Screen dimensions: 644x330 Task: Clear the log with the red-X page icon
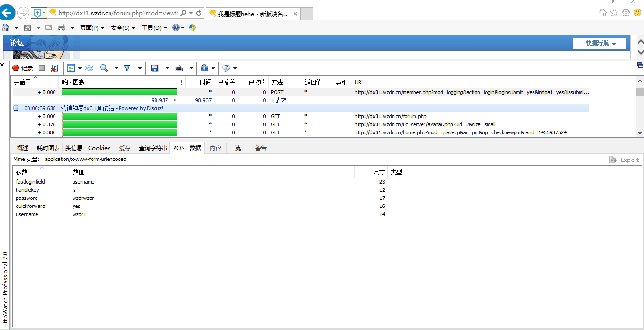[55, 68]
